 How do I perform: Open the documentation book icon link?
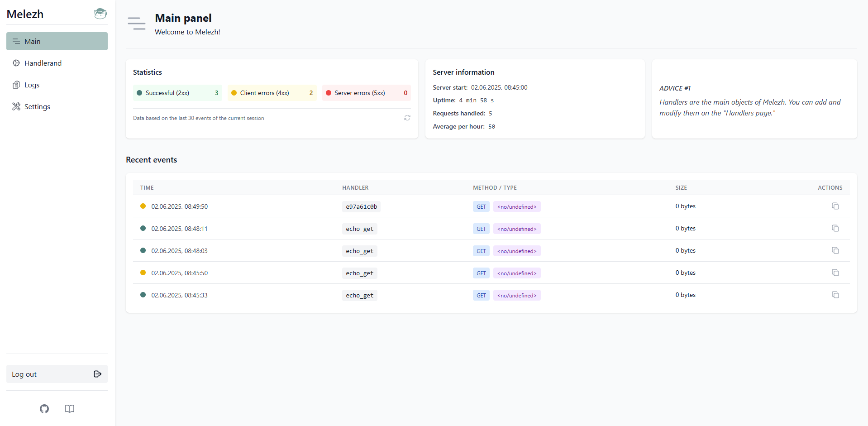click(70, 409)
